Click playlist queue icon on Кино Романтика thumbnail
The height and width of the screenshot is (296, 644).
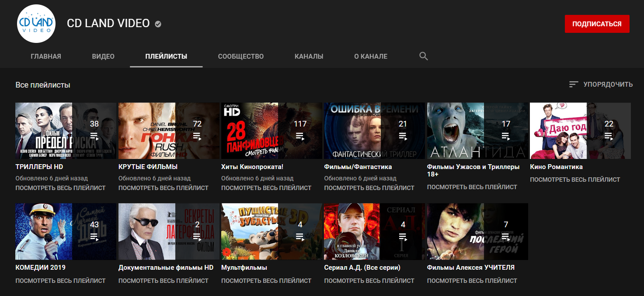coord(609,136)
